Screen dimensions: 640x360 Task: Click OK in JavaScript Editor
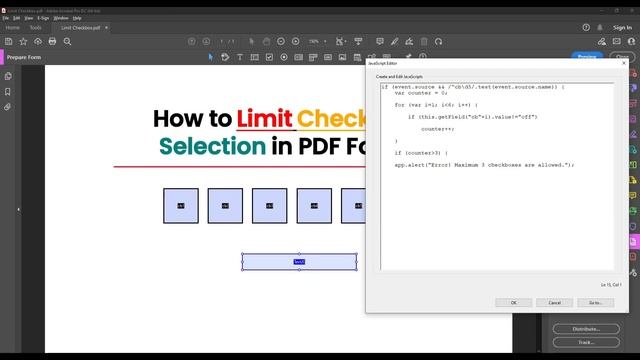click(513, 302)
